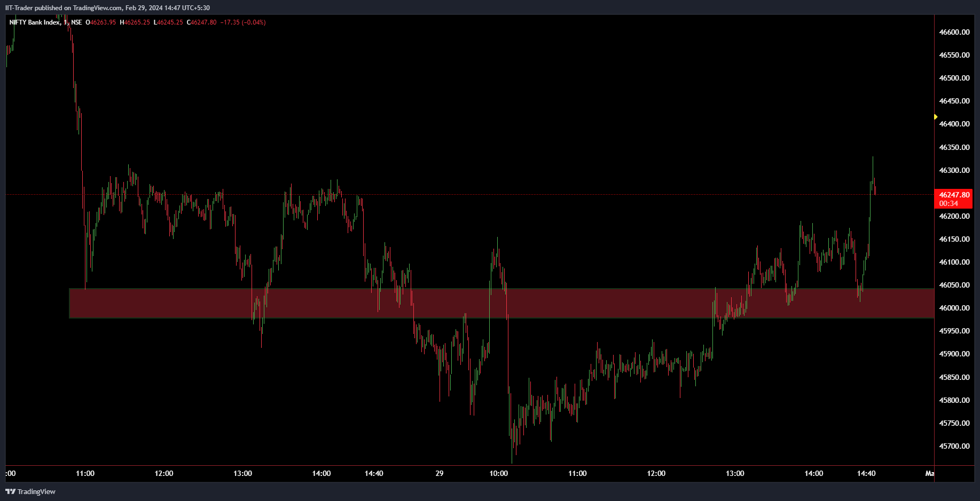Click the 46350.00 price axis label
980x501 pixels.
tap(954, 147)
